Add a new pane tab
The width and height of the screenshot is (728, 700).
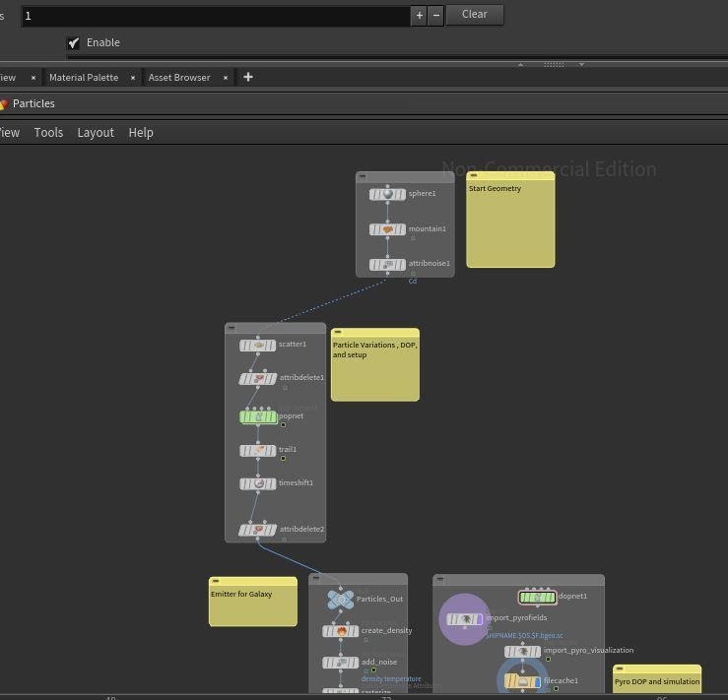[x=248, y=77]
